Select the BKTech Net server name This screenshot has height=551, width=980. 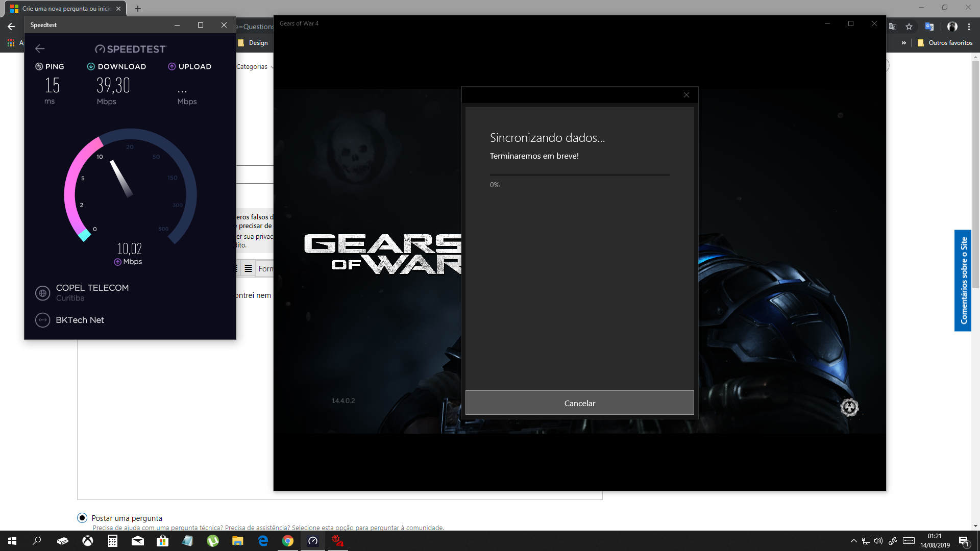click(x=80, y=320)
